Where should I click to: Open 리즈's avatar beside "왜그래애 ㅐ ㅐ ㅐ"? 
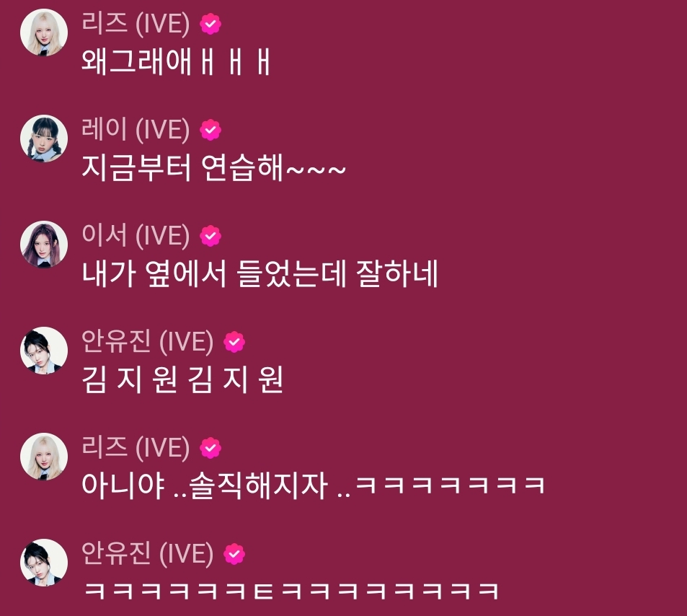tap(44, 32)
